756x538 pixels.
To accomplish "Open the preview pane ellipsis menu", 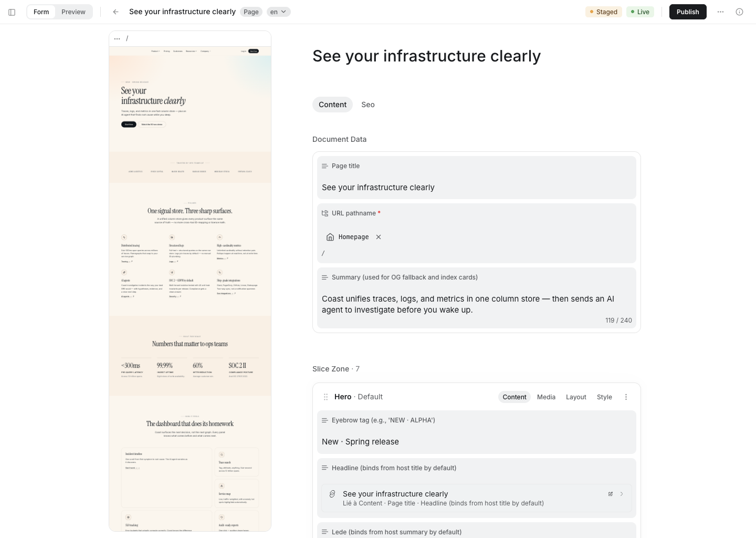I will (x=117, y=38).
